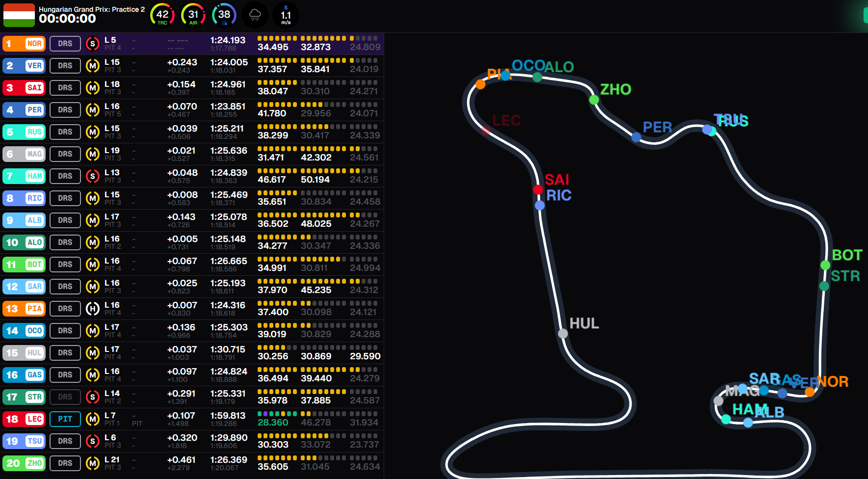Click VER's gap value +0.243
This screenshot has height=479, width=868.
click(182, 62)
